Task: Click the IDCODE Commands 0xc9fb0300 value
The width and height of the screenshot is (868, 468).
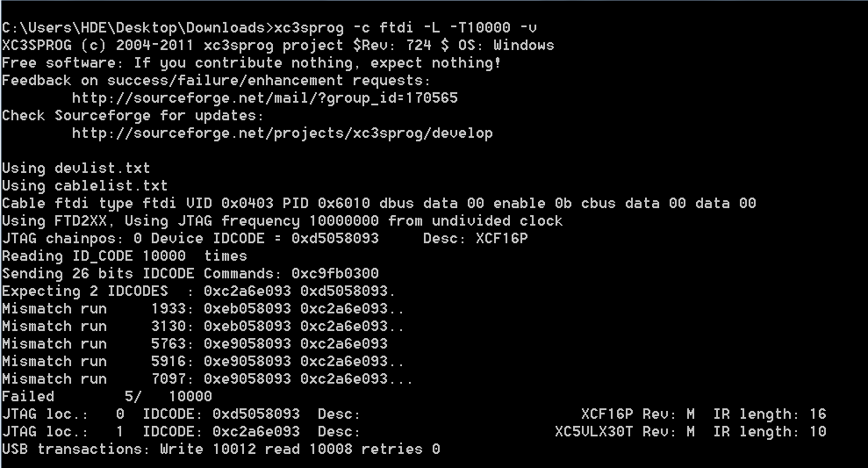Action: (335, 274)
